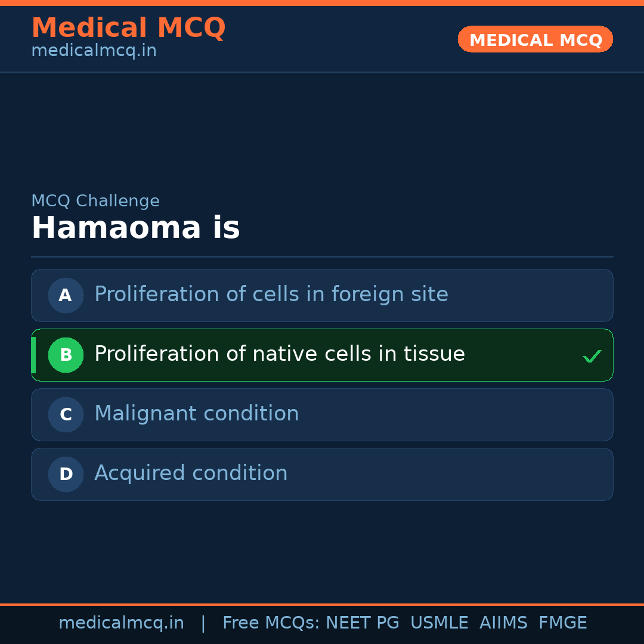This screenshot has height=644, width=644.
Task: Select answer 'Proliferation of native cells in tissue'
Action: tap(280, 354)
